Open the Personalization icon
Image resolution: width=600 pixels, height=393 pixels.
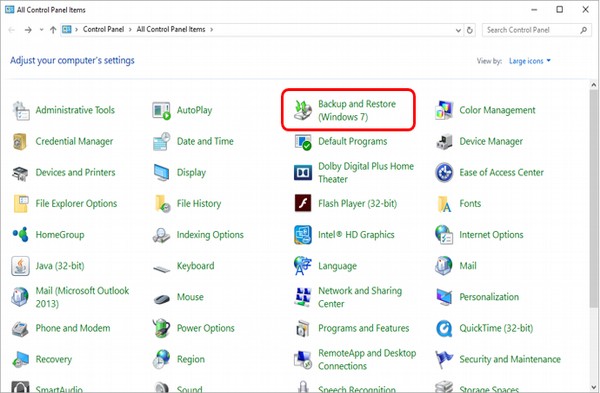pyautogui.click(x=444, y=297)
